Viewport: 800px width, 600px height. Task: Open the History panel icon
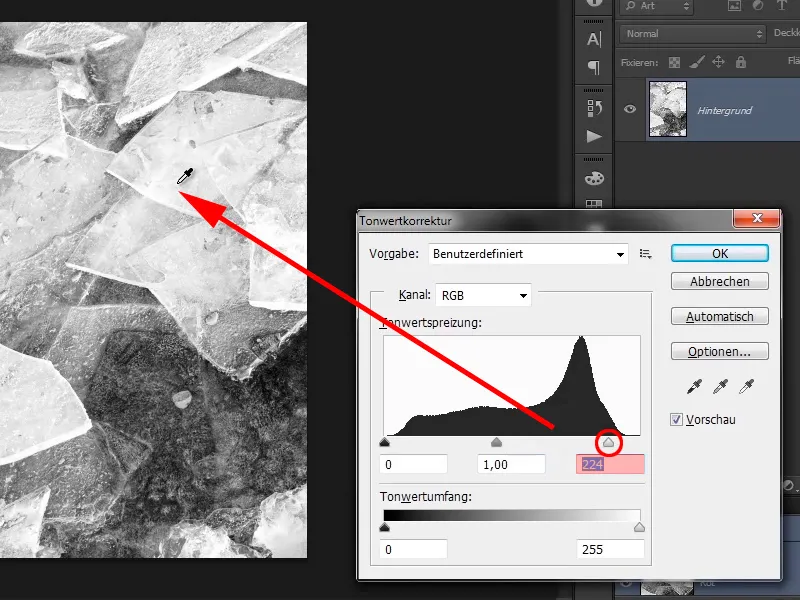coord(594,108)
